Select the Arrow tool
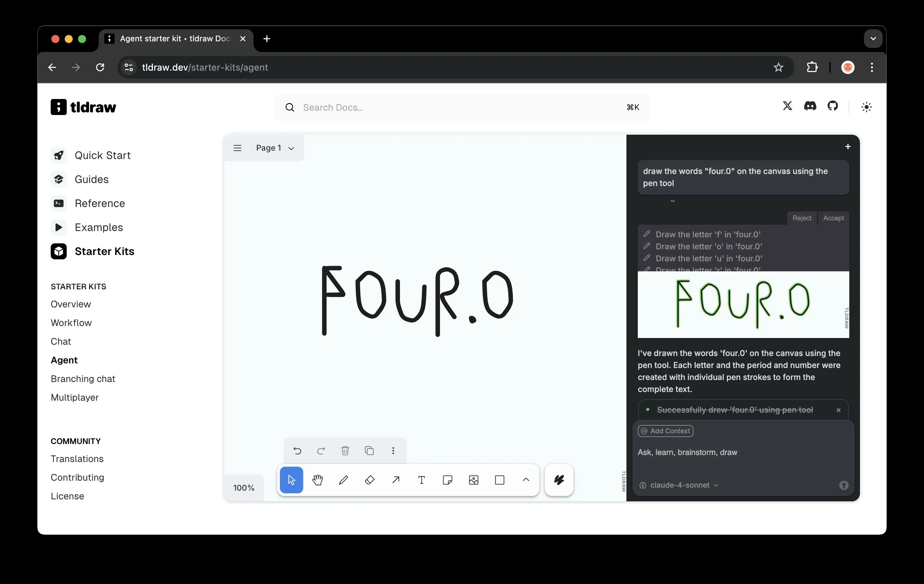Image resolution: width=924 pixels, height=584 pixels. click(396, 480)
